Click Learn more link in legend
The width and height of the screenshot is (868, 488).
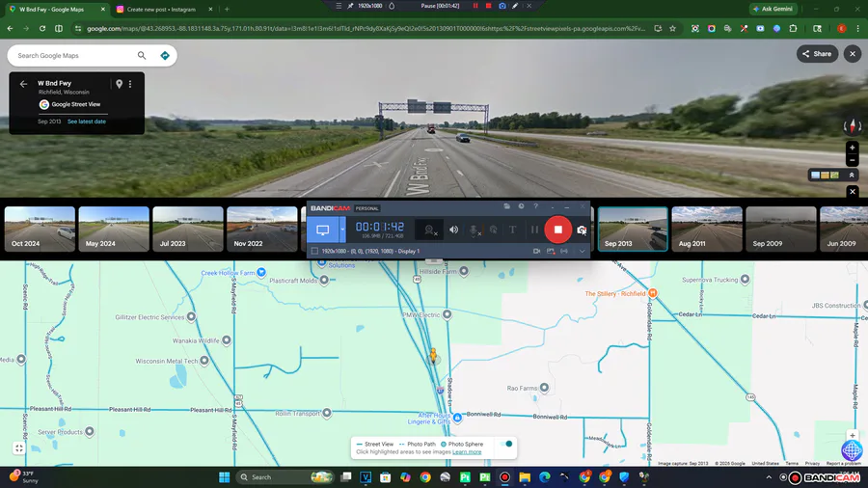pos(467,452)
